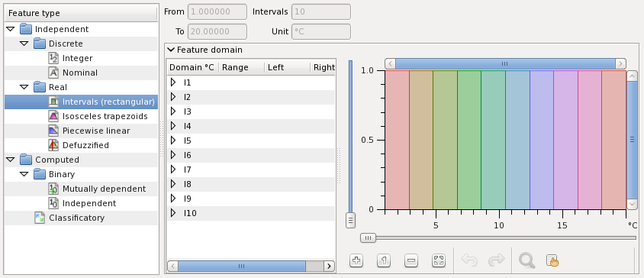Click the domain table scrollbar left arrow
Screen dimensions: 644x278
(173, 266)
